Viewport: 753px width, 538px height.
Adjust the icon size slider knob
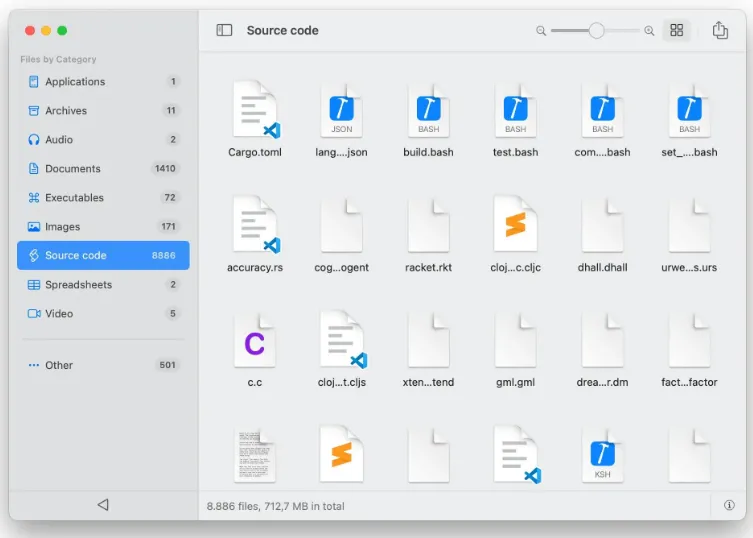click(x=596, y=31)
